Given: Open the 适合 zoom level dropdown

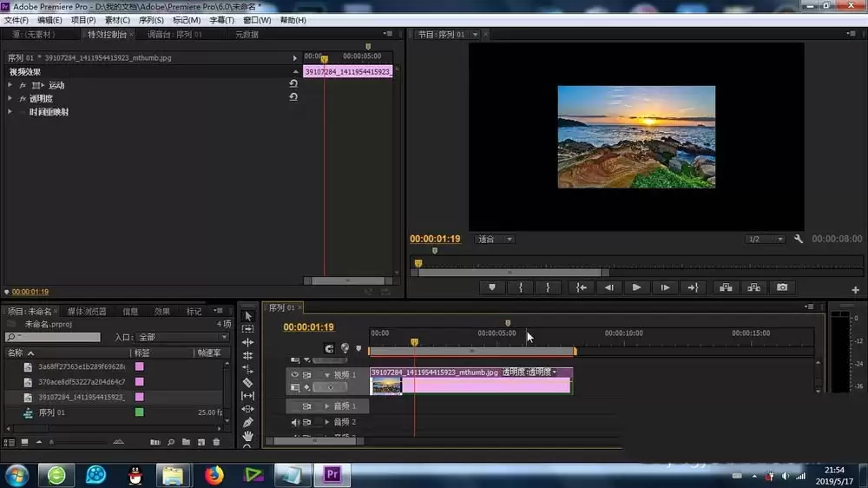Looking at the screenshot, I should (x=496, y=239).
